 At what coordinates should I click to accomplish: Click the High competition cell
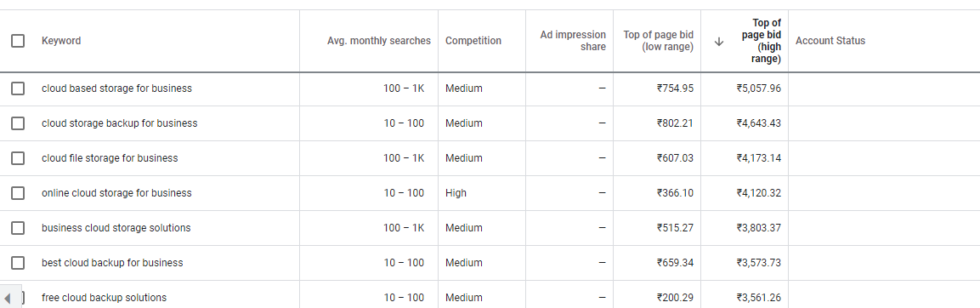(456, 193)
